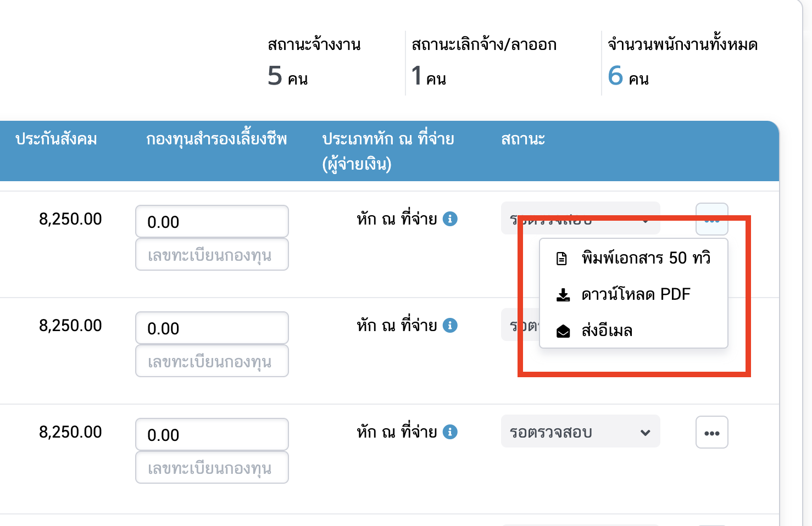812x526 pixels.
Task: Click the second row's เลขทะเบียนกองทุน field
Action: point(212,361)
